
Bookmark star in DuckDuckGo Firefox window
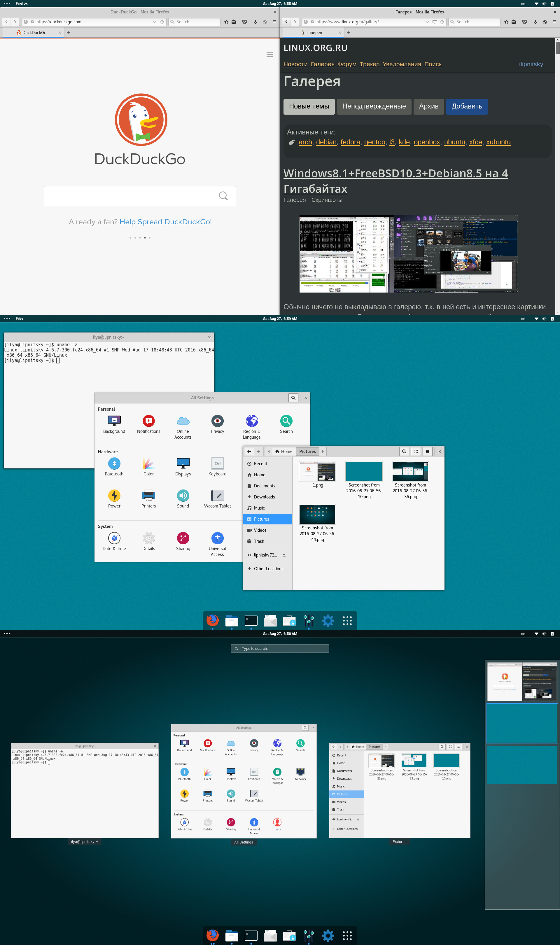click(x=226, y=22)
